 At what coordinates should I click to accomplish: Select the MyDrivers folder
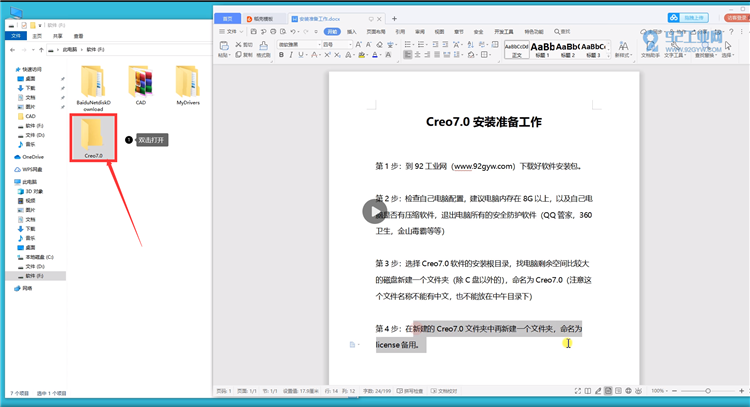[x=188, y=86]
